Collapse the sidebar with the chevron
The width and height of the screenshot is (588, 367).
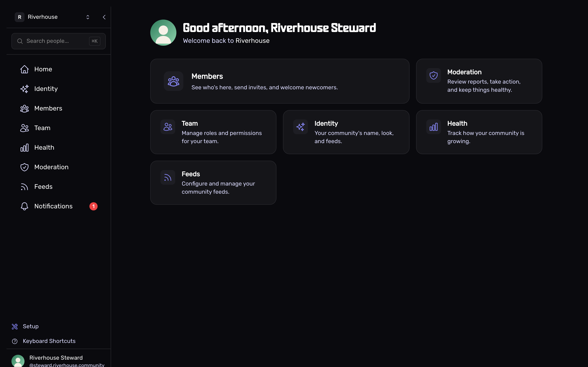point(104,17)
